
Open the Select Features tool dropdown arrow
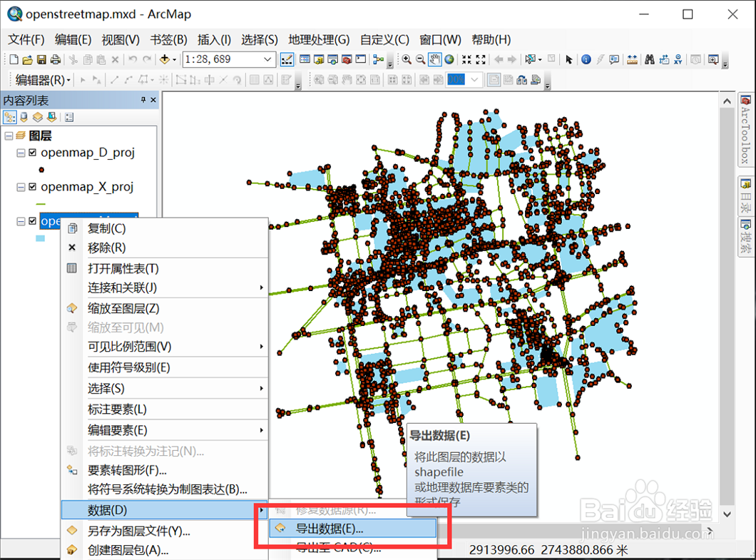540,60
